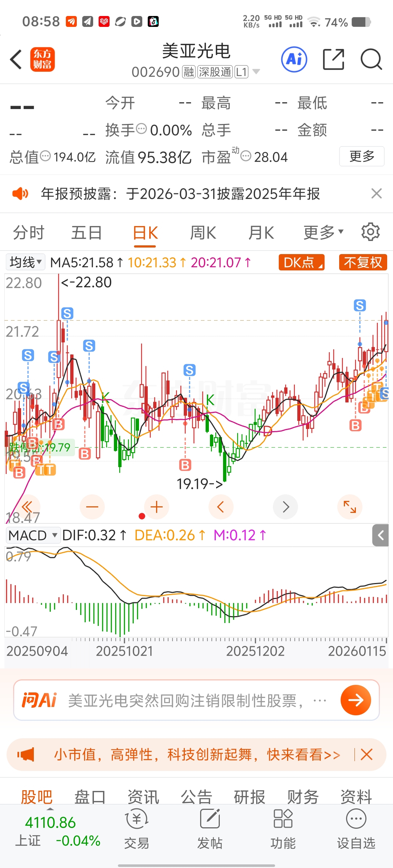This screenshot has width=393, height=868.
Task: Open the 功能 functions menu
Action: click(283, 829)
